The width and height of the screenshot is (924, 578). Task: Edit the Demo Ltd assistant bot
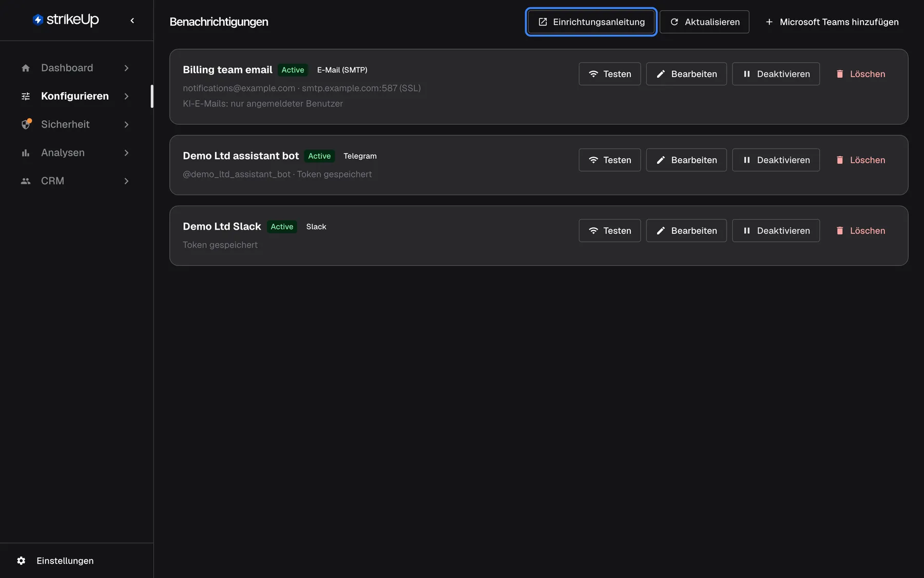click(686, 160)
